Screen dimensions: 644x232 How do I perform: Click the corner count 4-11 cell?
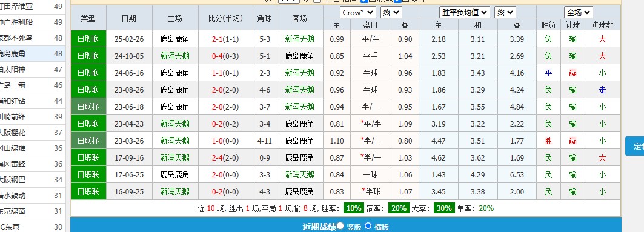265,141
